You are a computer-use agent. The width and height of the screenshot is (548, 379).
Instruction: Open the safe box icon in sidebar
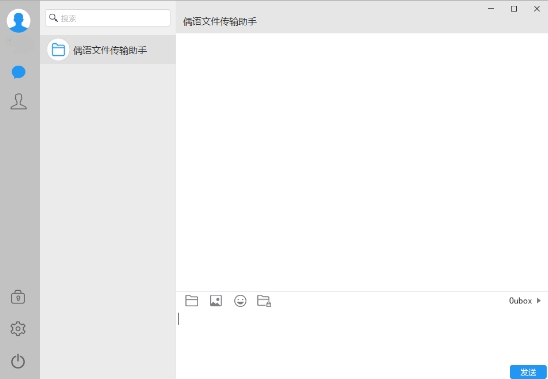tap(18, 297)
